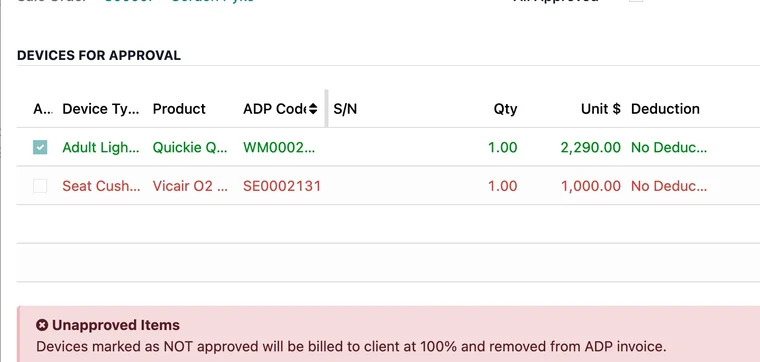Click the Qty column header

click(x=505, y=109)
